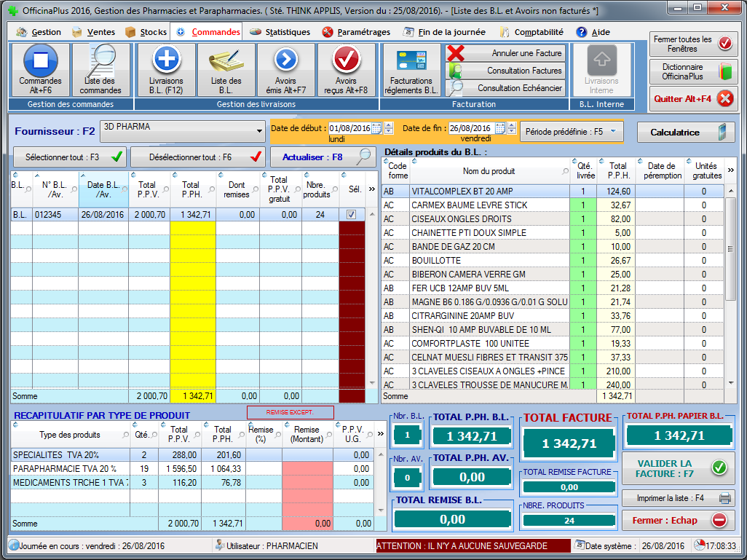Expand the Fournisseur 3D PHARMA dropdown

pyautogui.click(x=260, y=132)
